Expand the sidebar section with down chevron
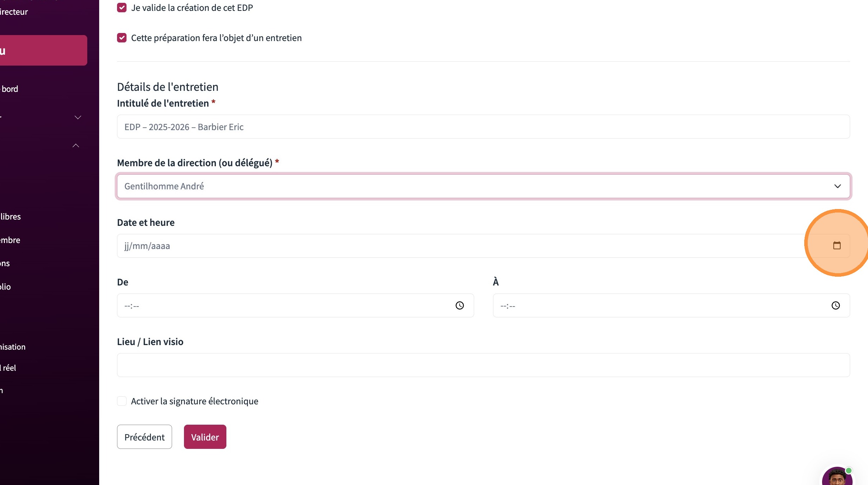Viewport: 868px width, 485px height. 78,117
